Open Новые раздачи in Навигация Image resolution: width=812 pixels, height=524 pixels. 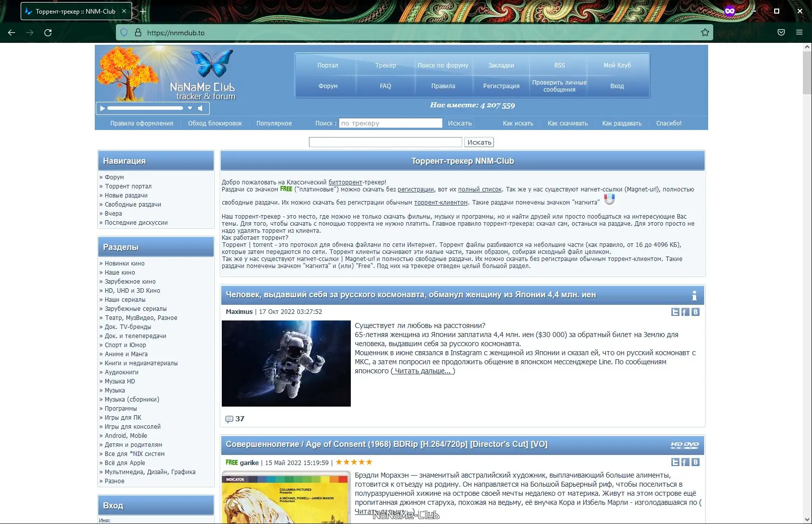point(126,195)
